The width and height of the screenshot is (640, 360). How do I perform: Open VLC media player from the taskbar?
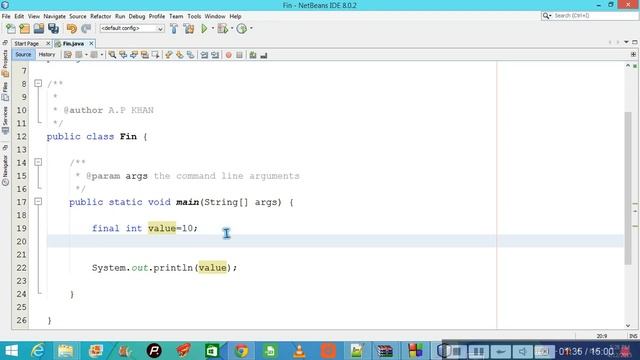point(299,351)
